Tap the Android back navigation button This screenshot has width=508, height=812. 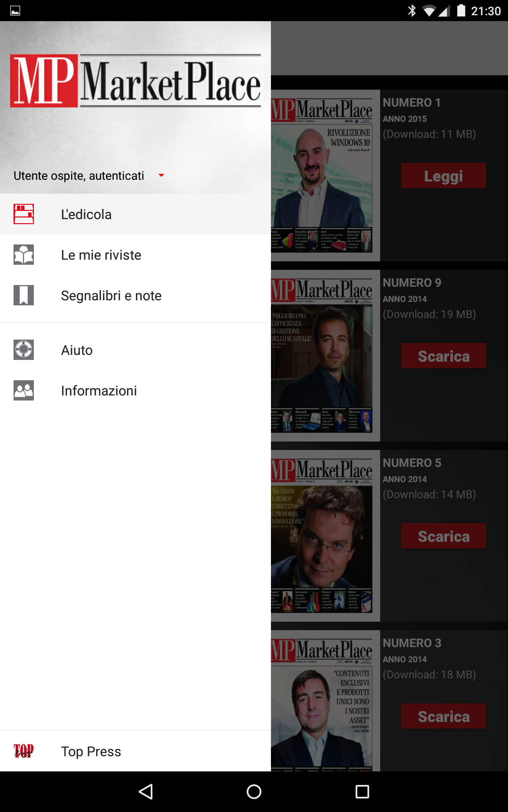(146, 792)
